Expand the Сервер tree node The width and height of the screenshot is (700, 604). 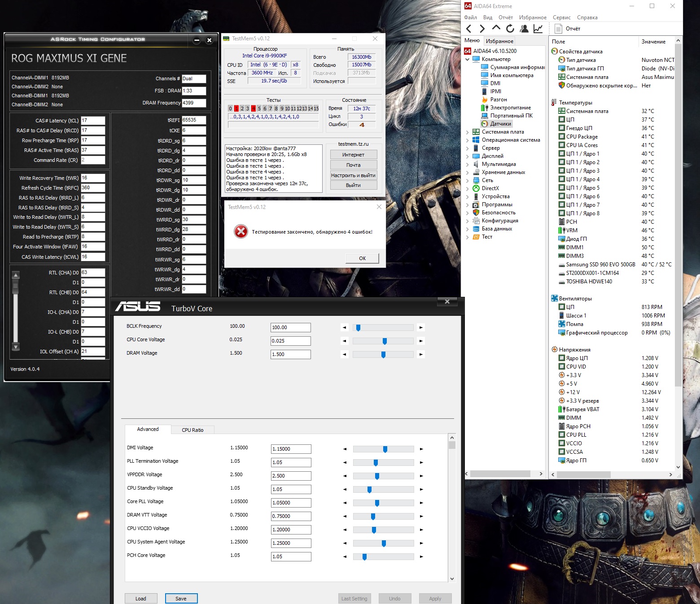tap(468, 148)
